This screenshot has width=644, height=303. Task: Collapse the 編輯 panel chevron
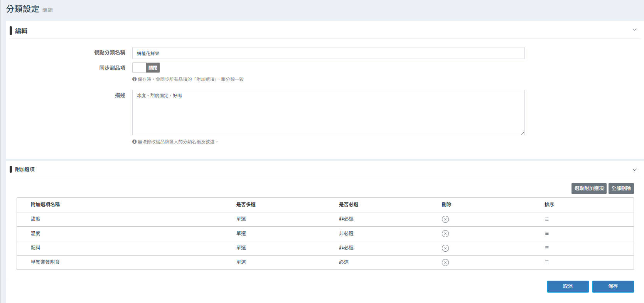(634, 30)
